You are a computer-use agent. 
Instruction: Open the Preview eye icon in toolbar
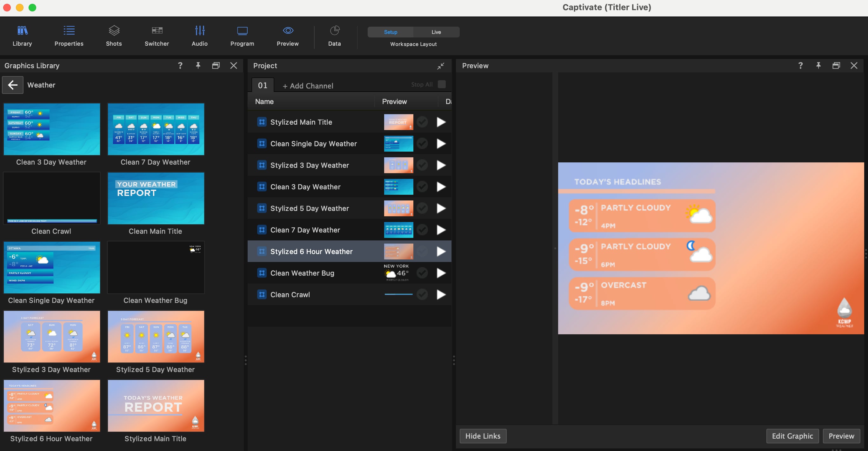coord(288,36)
